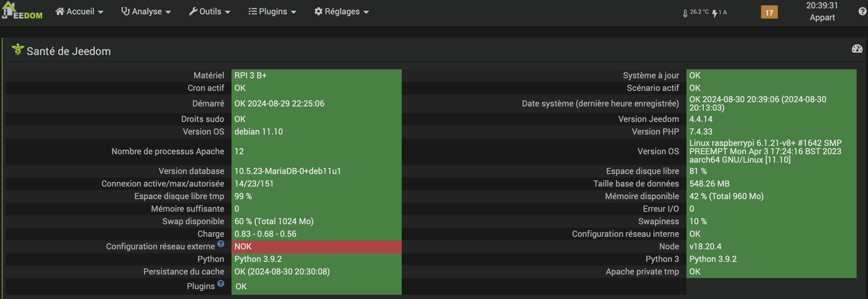Click the Scénario actif label
Image resolution: width=868 pixels, height=299 pixels.
(653, 88)
